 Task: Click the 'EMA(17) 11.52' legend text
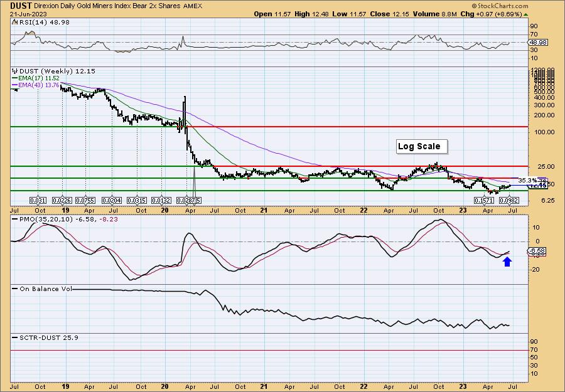point(39,78)
